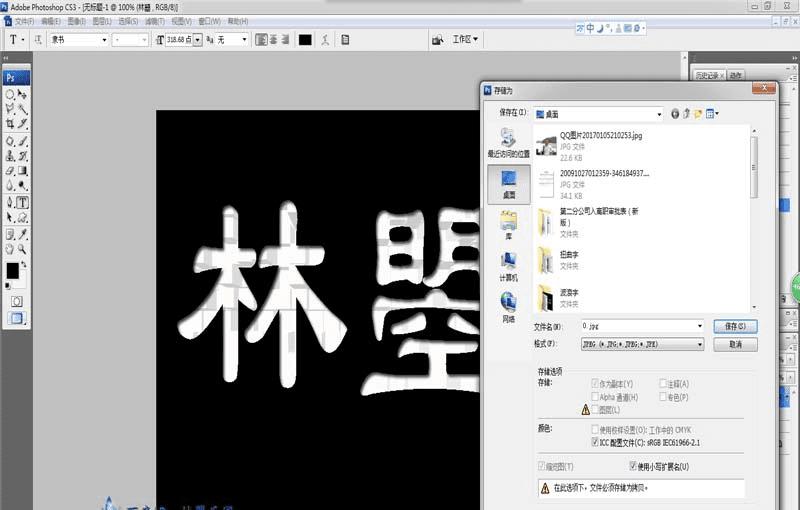Viewport: 800px width, 510px height.
Task: Open Create Warped Text in options bar
Action: coord(325,39)
